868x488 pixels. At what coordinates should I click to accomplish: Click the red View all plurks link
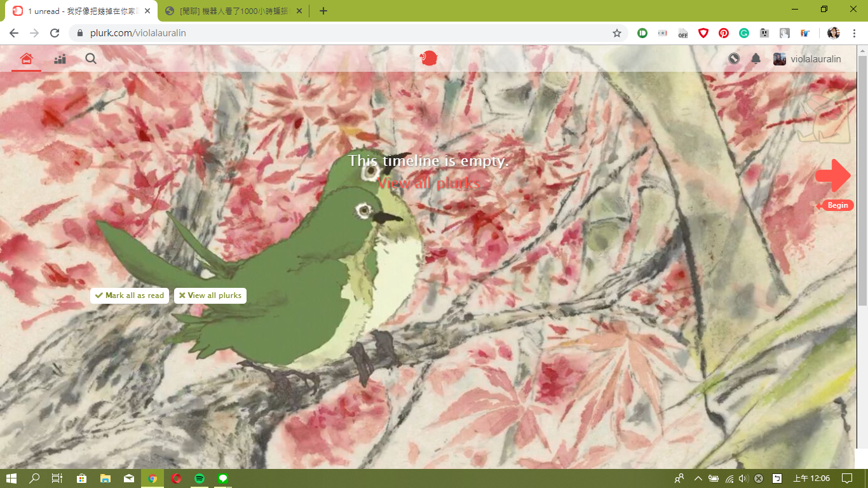429,184
